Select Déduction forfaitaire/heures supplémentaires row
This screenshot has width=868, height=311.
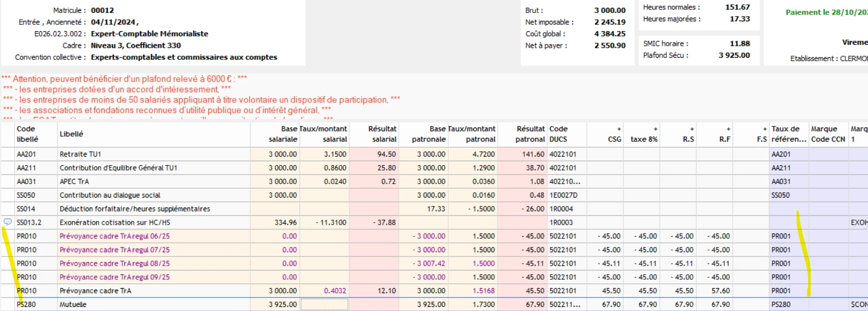(x=135, y=209)
